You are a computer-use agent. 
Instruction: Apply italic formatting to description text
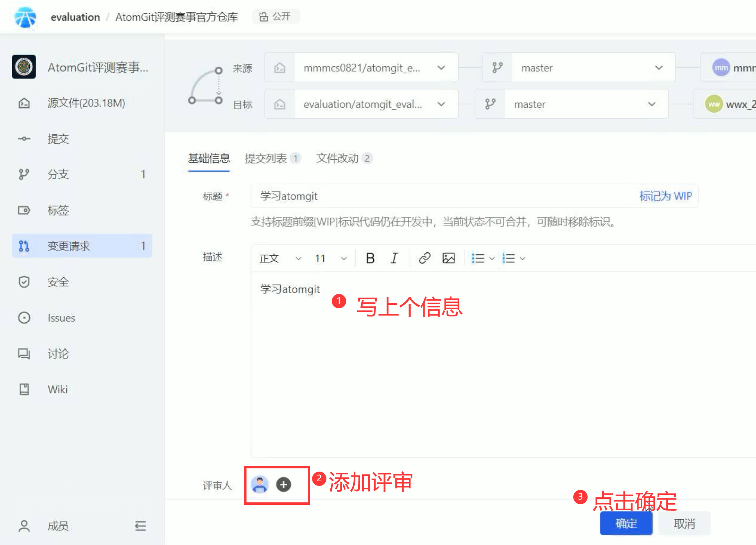point(394,258)
